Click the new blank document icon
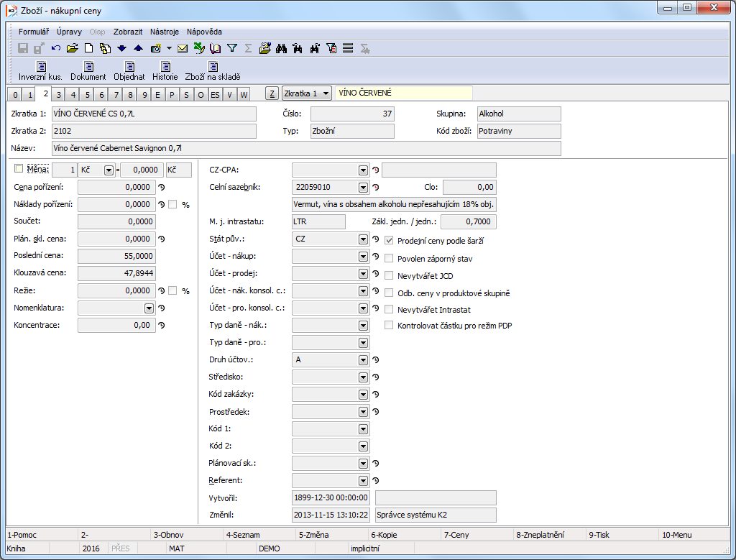Viewport: 736px width, 560px height. tap(89, 49)
